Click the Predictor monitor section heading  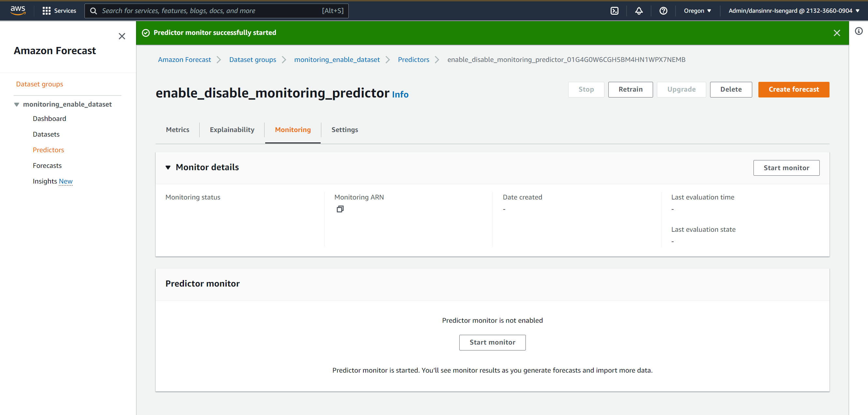pyautogui.click(x=202, y=284)
